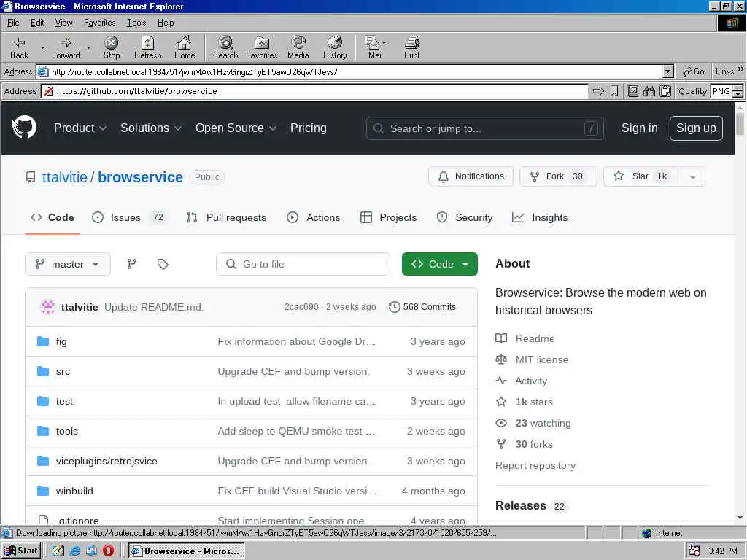Decrease Quality with the down stepper
The height and width of the screenshot is (560, 747).
tap(738, 94)
